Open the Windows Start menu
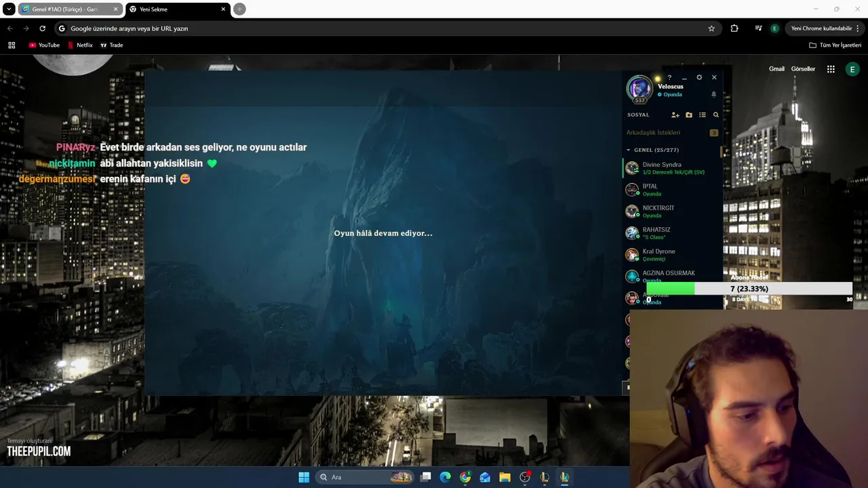Viewport: 868px width, 488px height. point(304,477)
